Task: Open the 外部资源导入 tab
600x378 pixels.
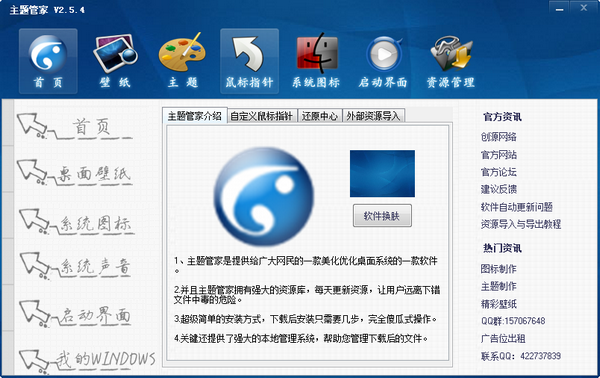Action: [x=373, y=116]
